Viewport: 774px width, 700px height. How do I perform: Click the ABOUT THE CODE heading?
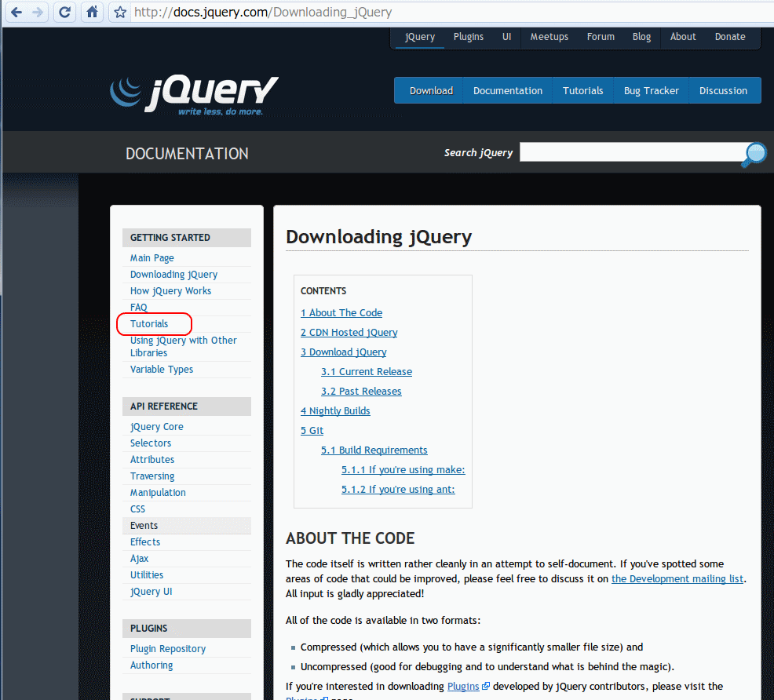point(350,538)
